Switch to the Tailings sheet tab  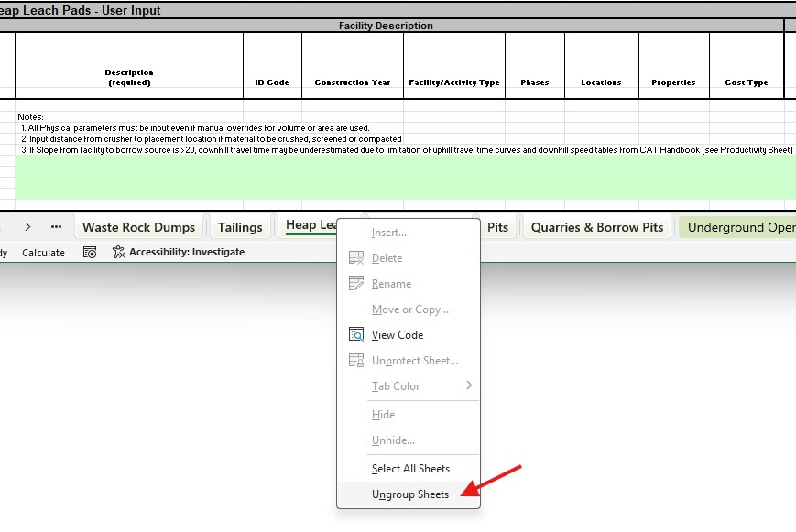[x=240, y=227]
